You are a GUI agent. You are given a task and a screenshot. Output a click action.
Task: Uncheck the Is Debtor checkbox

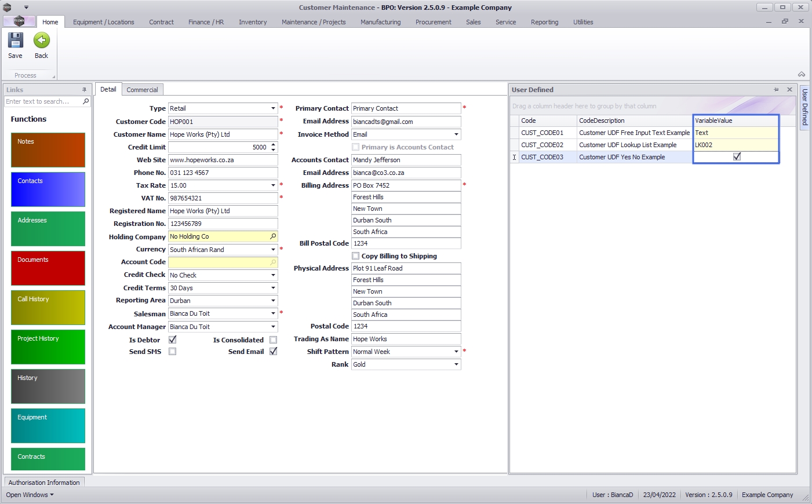tap(172, 340)
